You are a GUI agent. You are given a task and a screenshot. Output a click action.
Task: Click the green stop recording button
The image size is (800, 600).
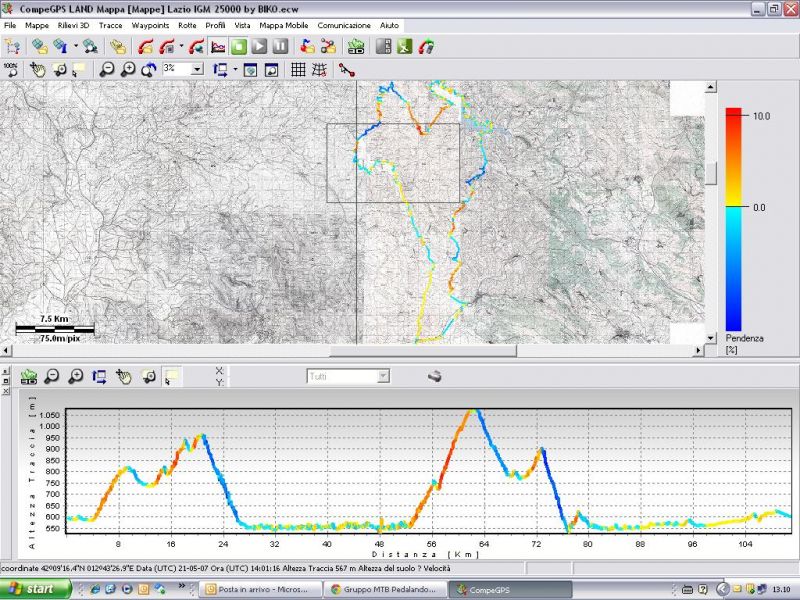point(238,47)
